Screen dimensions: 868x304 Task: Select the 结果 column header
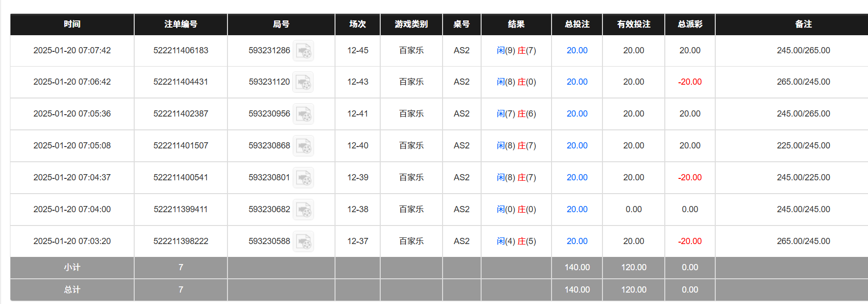coord(516,24)
